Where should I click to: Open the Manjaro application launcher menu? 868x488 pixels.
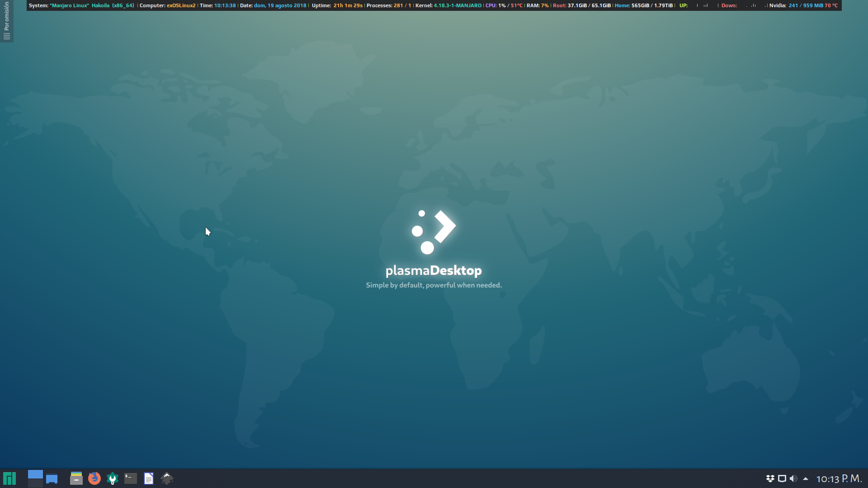[9, 479]
